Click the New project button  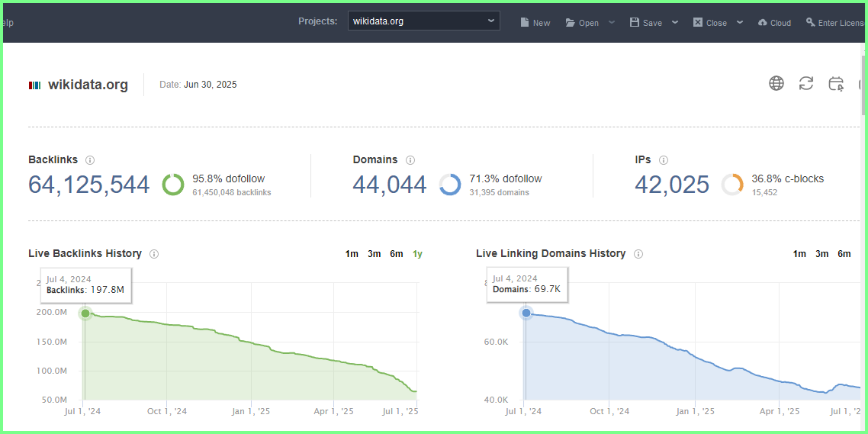pos(535,23)
